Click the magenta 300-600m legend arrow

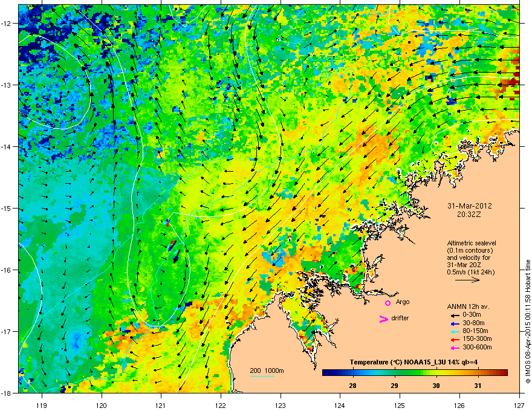click(x=454, y=348)
